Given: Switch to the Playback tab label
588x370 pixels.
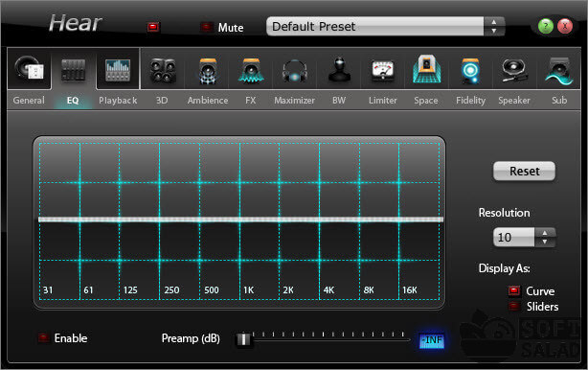Looking at the screenshot, I should click(118, 101).
